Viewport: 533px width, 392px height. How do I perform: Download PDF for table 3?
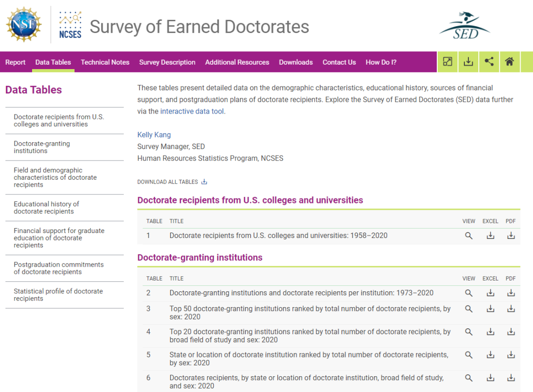(511, 309)
